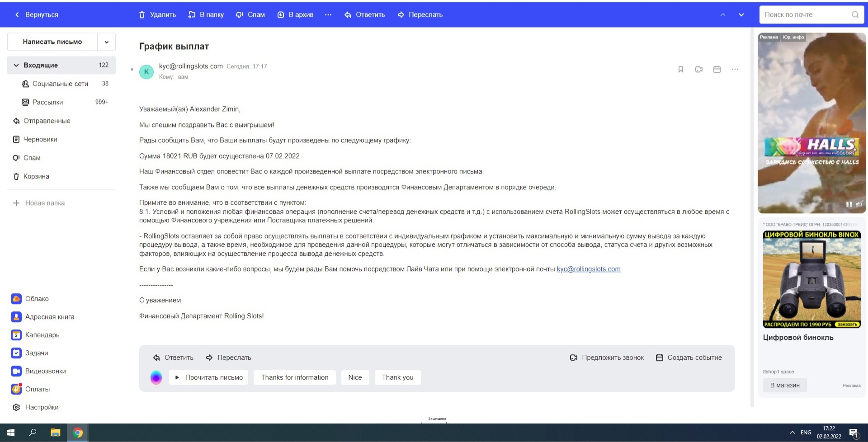
Task: Open Оплаты service
Action: [x=30, y=389]
